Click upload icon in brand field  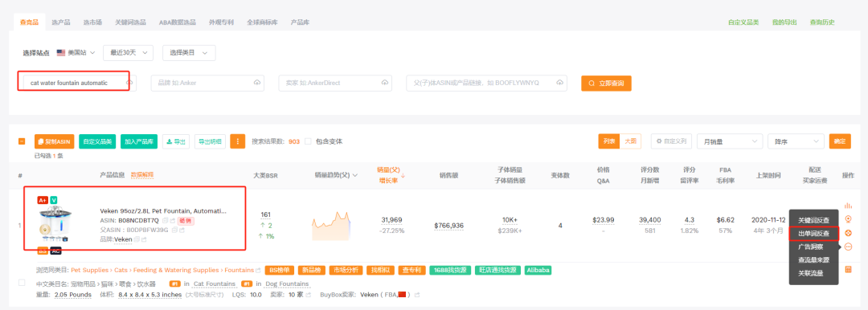coord(257,83)
